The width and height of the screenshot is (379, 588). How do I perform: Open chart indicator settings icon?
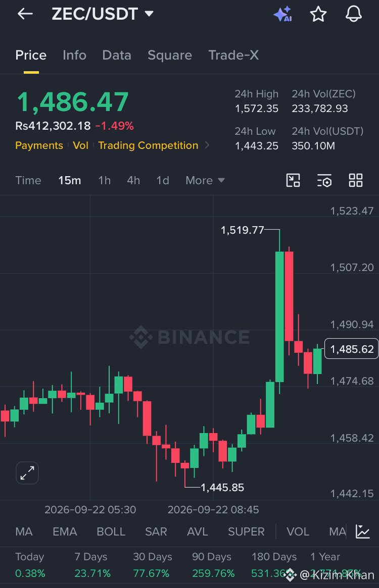tap(324, 180)
